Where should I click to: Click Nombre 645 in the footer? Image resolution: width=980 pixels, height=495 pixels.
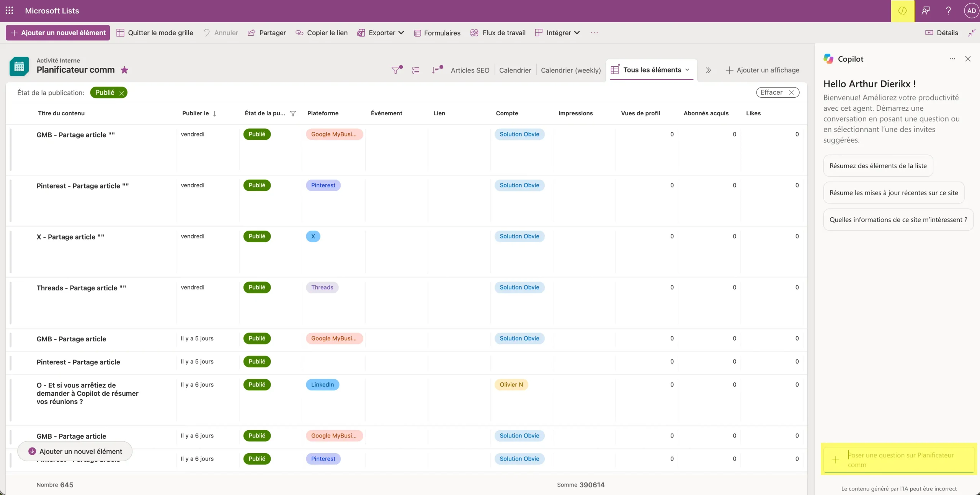coord(55,485)
